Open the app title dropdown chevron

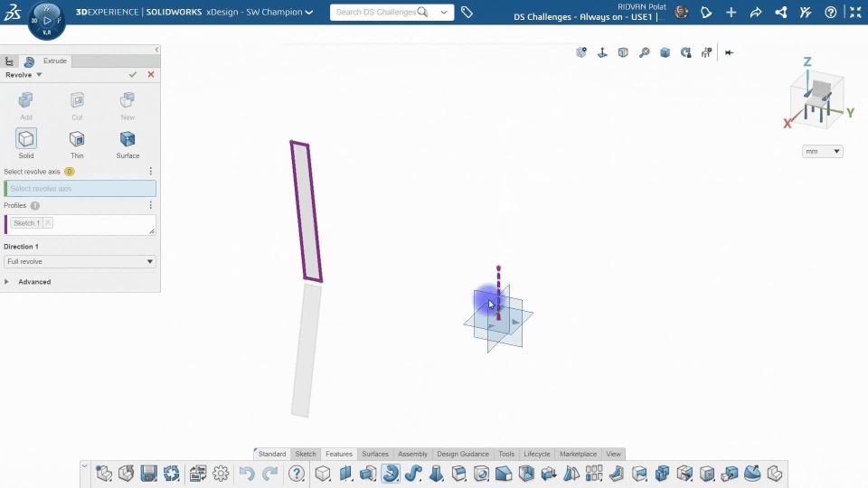[x=309, y=12]
